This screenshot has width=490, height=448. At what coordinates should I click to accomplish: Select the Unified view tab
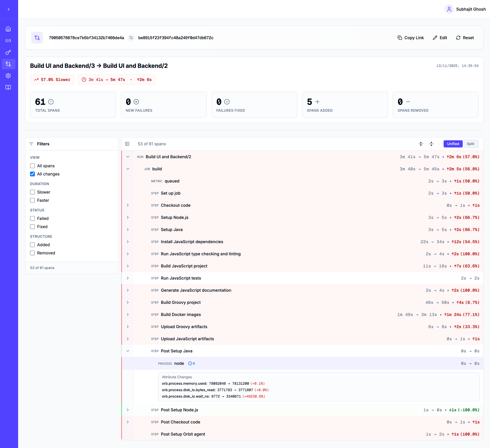pyautogui.click(x=453, y=144)
